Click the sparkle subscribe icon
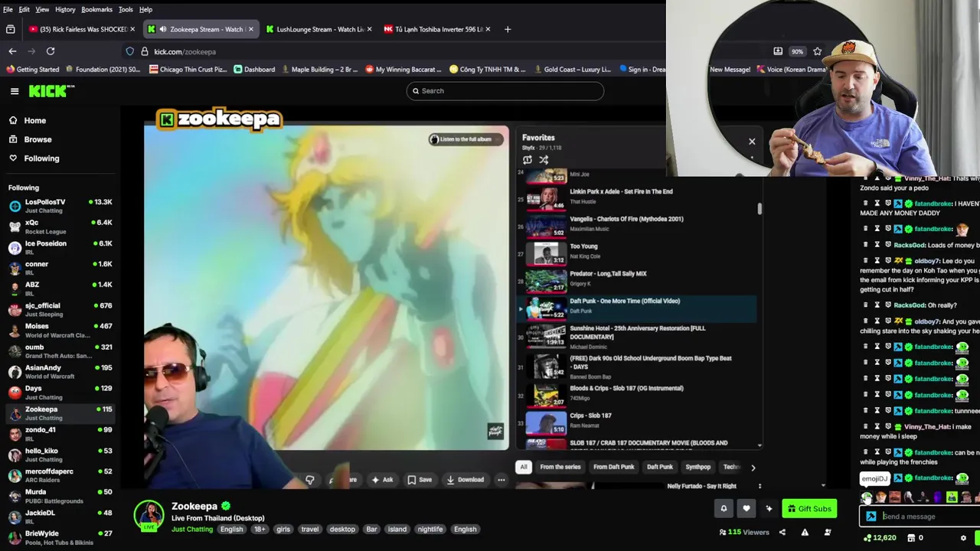The image size is (980, 551). tap(769, 508)
